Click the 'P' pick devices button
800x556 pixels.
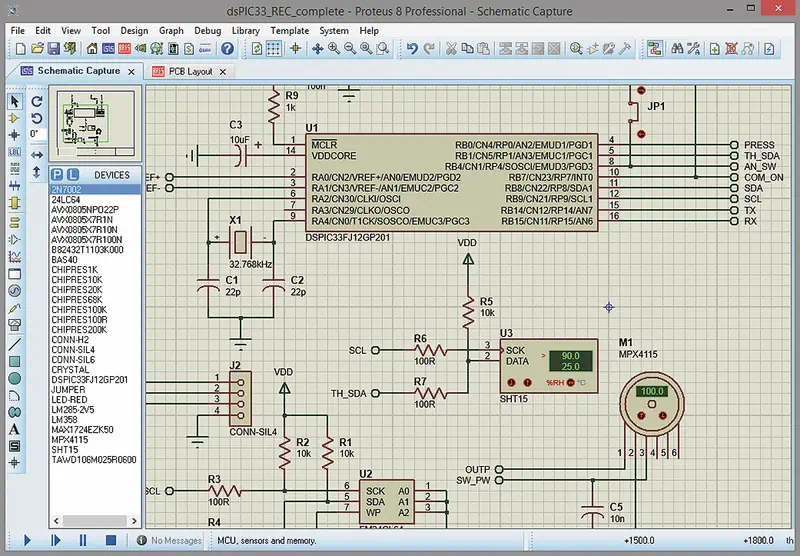[57, 175]
